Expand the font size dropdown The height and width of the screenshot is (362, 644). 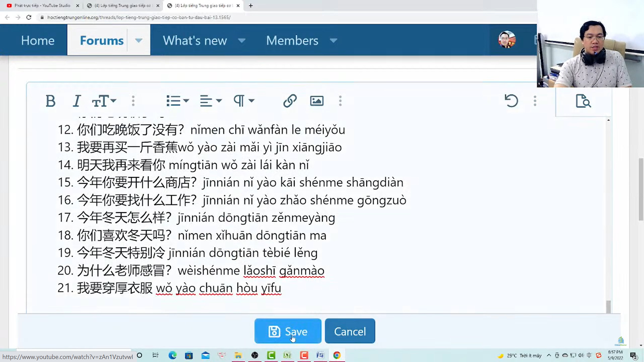click(104, 101)
